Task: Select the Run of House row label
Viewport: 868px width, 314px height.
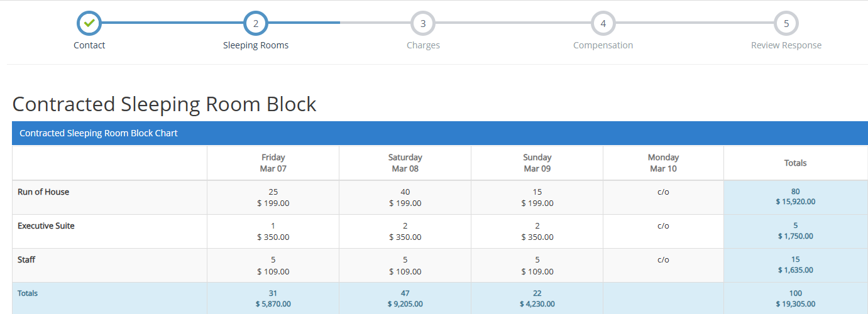Action: click(43, 192)
